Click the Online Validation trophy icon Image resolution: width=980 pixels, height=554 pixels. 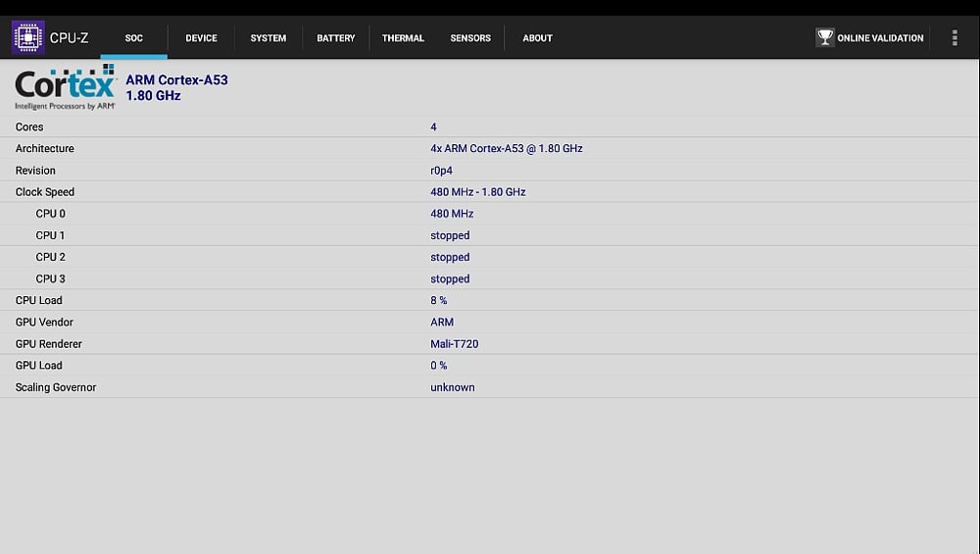coord(825,37)
